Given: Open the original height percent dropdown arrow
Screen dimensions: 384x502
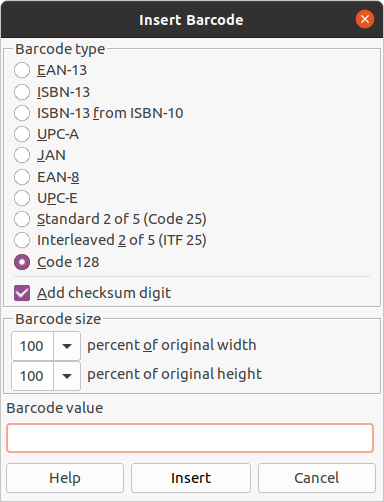Looking at the screenshot, I should point(67,376).
